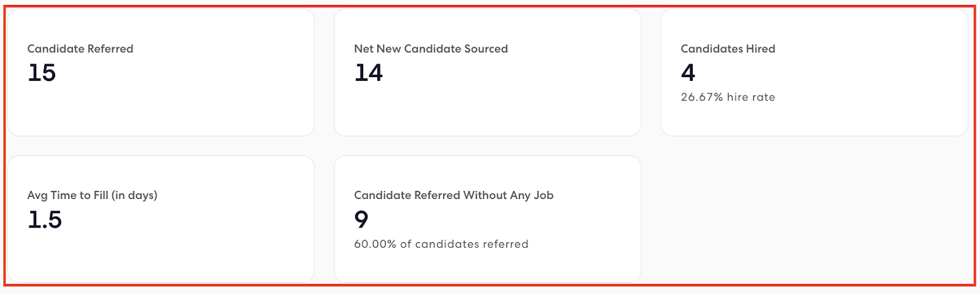
Task: Click the "of candidates referred" caption words
Action: 464,244
